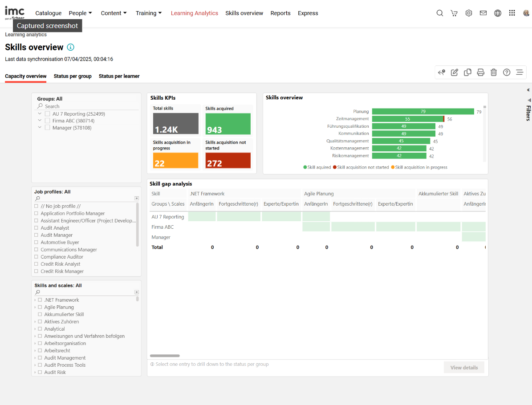Expand the AU 7 Reporting group chevron
This screenshot has width=532, height=405.
(x=40, y=114)
